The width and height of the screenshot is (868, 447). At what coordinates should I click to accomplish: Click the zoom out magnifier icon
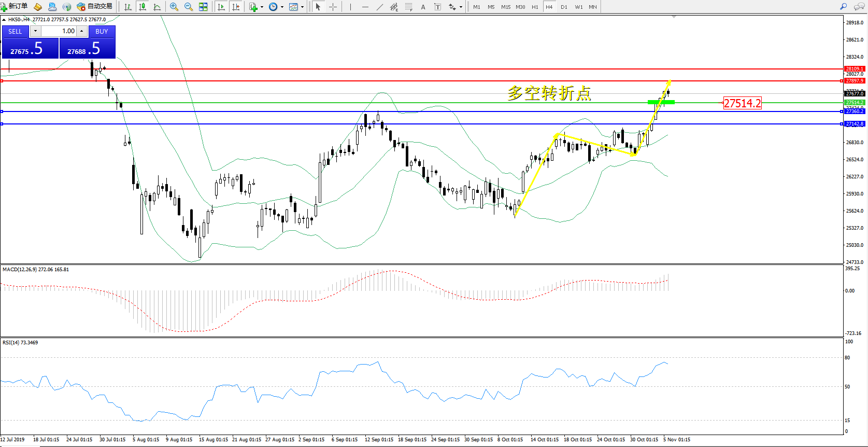click(189, 7)
